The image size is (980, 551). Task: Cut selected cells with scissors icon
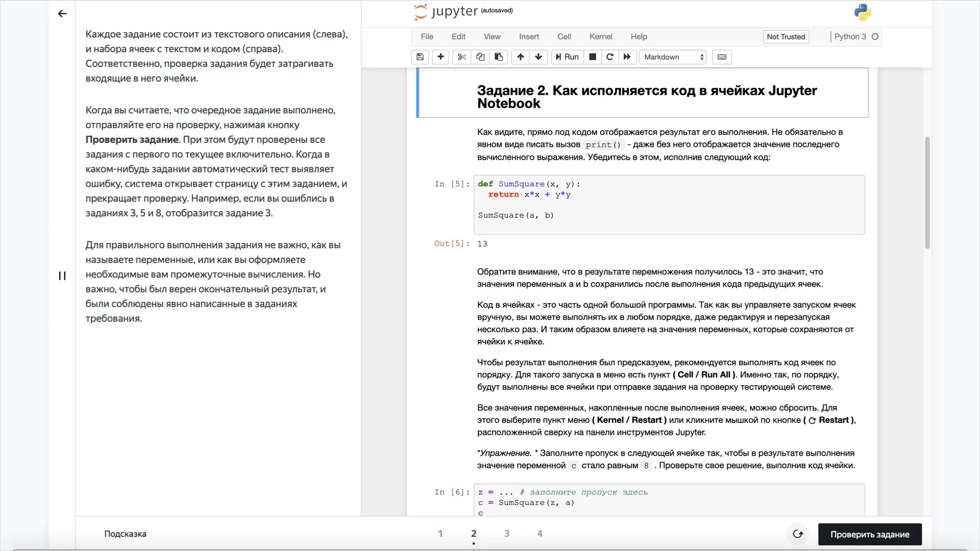click(462, 57)
